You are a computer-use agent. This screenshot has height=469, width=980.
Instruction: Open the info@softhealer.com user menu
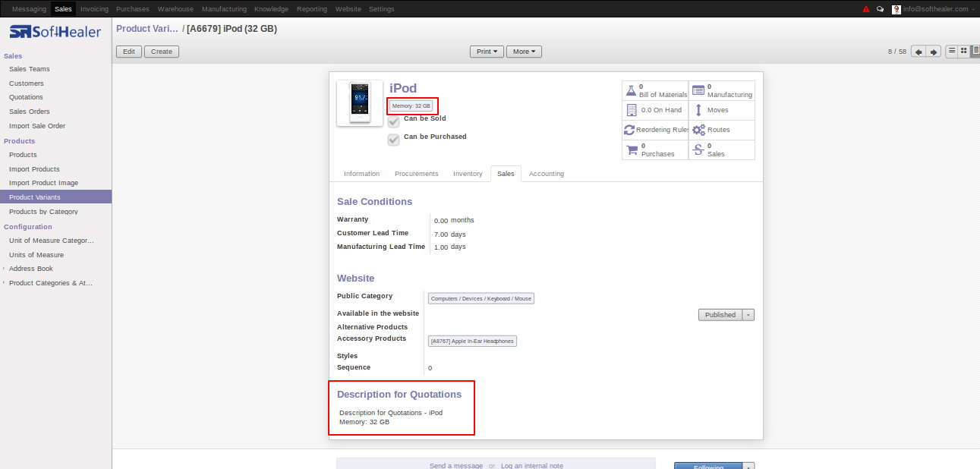(938, 9)
